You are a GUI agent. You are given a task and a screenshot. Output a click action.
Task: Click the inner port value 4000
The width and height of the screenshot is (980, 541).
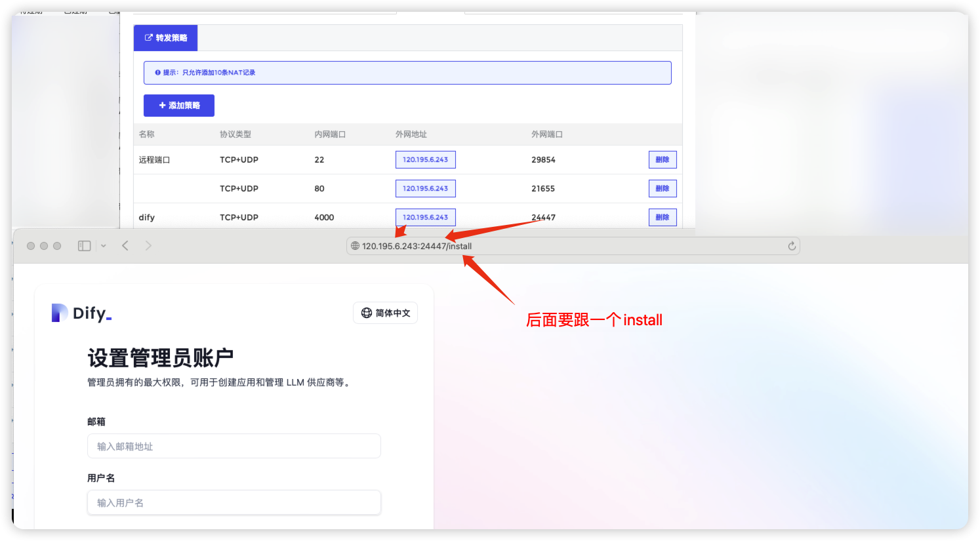point(324,218)
